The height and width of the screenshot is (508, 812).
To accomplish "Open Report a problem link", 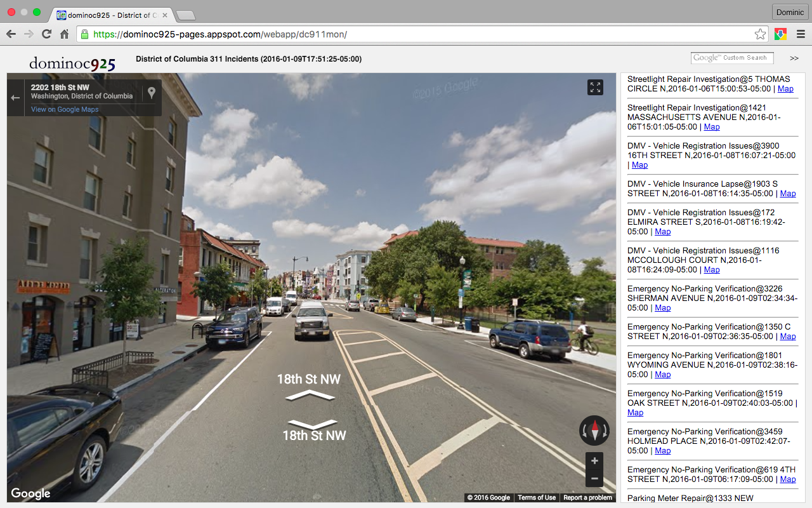I will pos(588,498).
